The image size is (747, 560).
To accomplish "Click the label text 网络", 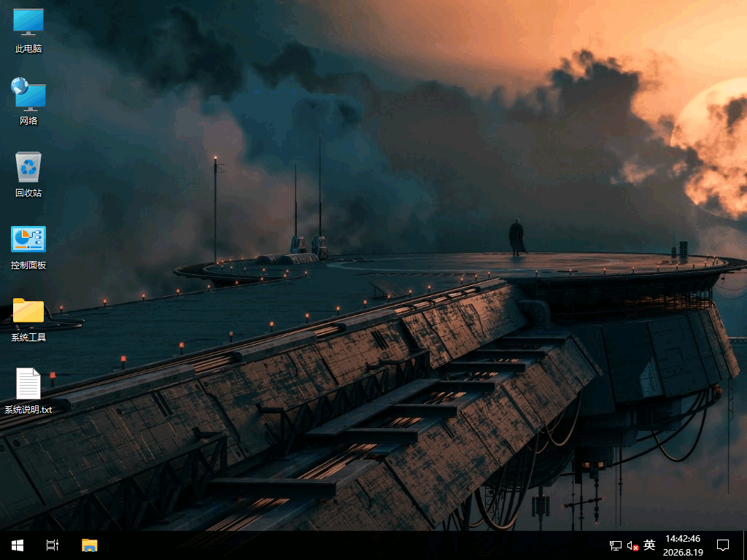I will click(28, 120).
